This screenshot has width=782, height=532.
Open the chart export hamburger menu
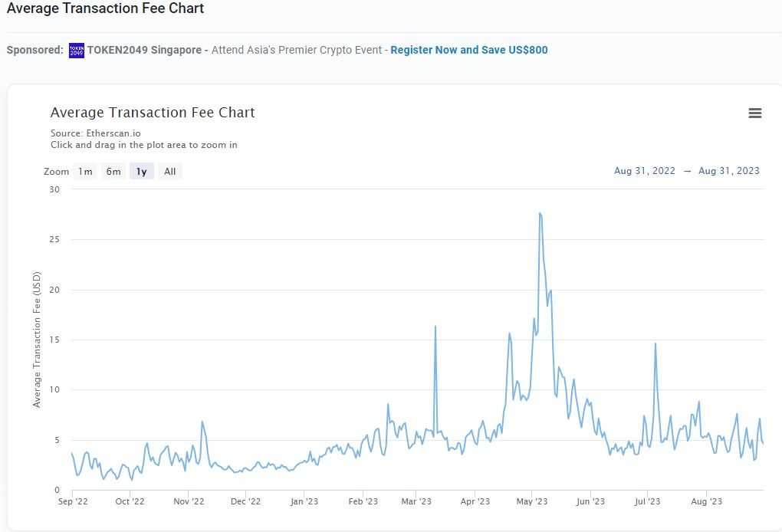click(755, 113)
